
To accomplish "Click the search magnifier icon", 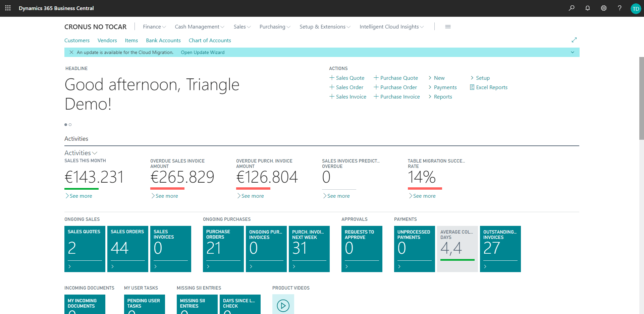I will pos(572,8).
